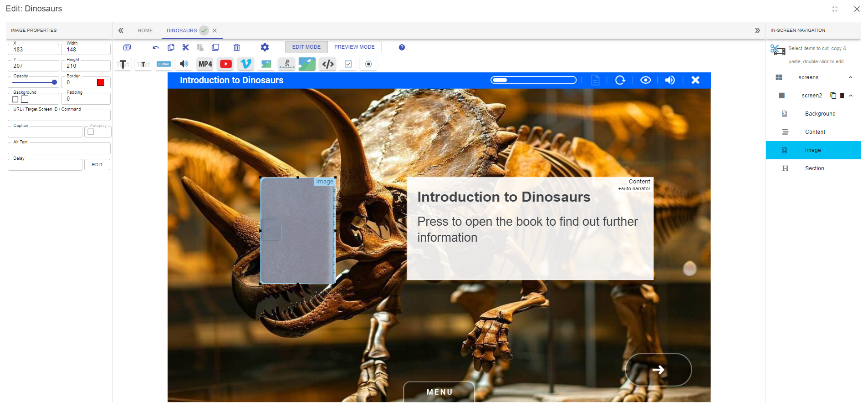Viewport: 868px width, 406px height.
Task: Delete screen2 from the navigation tree
Action: coord(842,96)
